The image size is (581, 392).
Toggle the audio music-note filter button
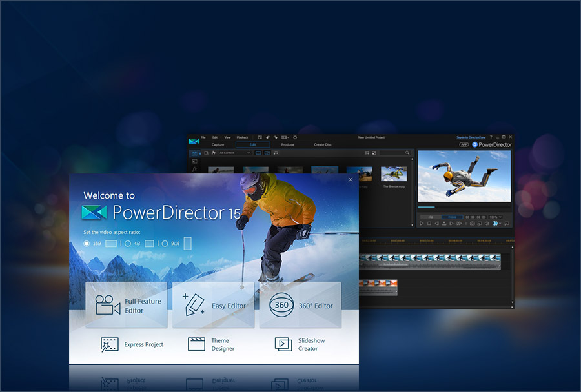click(276, 153)
